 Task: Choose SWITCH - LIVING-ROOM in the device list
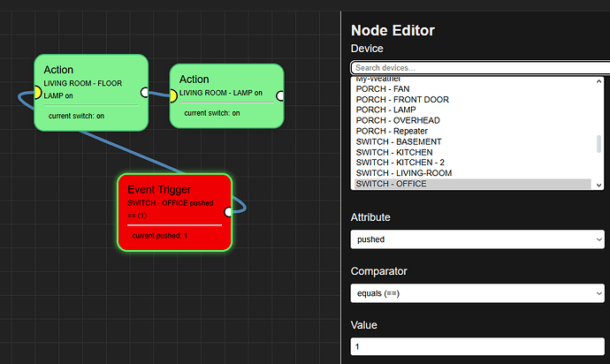pyautogui.click(x=403, y=173)
